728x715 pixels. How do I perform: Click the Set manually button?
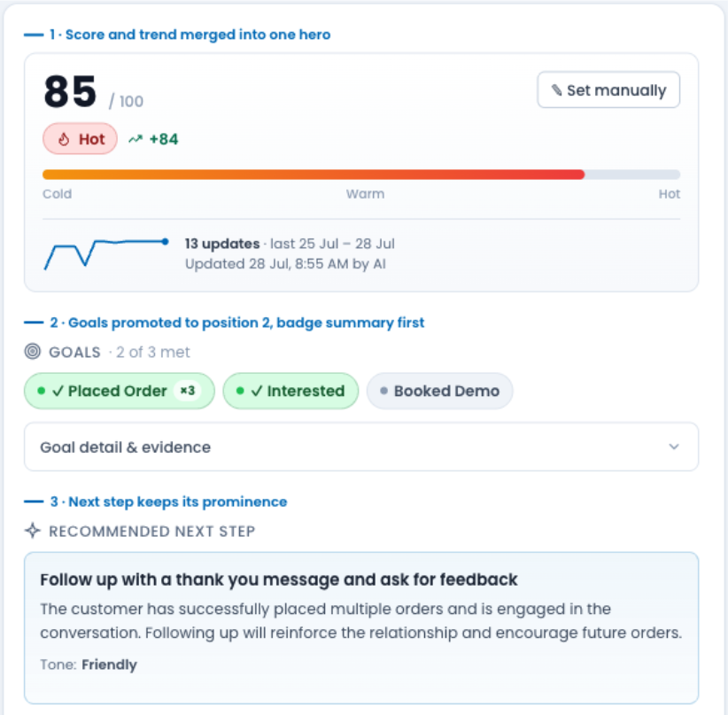608,90
